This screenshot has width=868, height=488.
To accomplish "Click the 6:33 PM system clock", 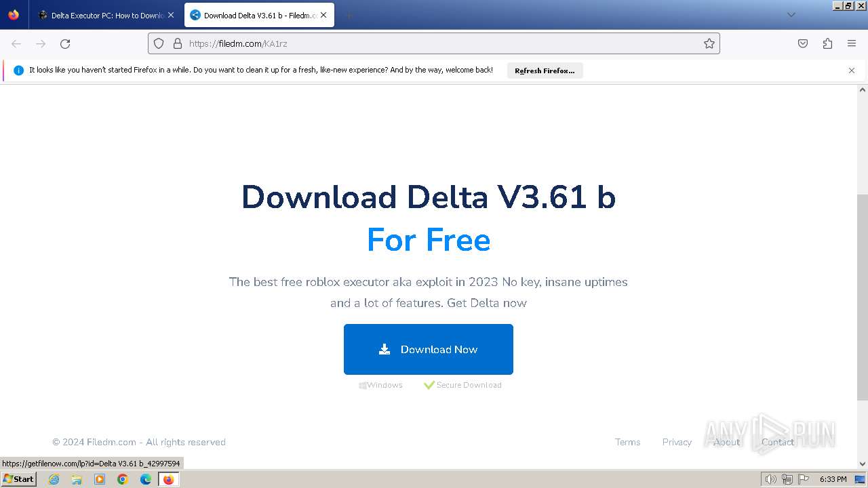I will 833,479.
